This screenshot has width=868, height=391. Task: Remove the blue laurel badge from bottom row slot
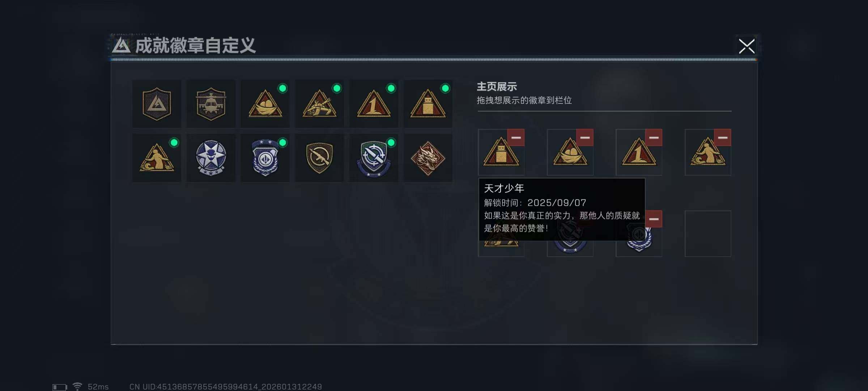pos(654,219)
